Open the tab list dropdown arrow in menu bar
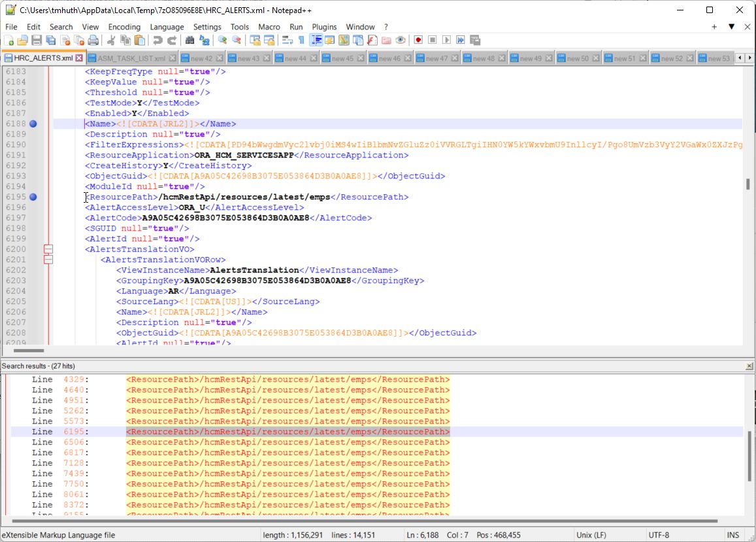The image size is (756, 542). click(731, 27)
